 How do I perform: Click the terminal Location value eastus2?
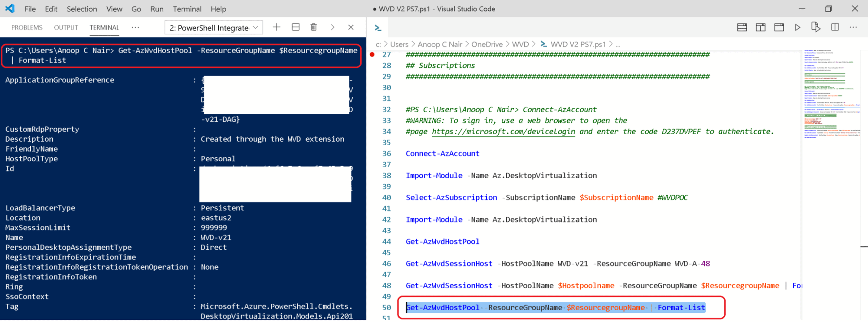(x=216, y=218)
